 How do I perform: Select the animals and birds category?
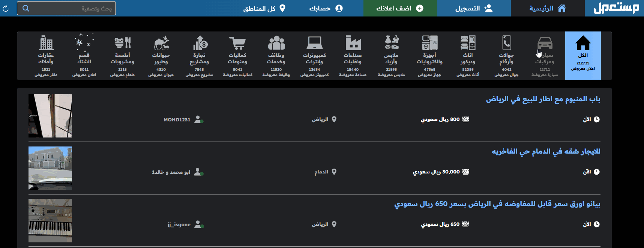pyautogui.click(x=161, y=56)
